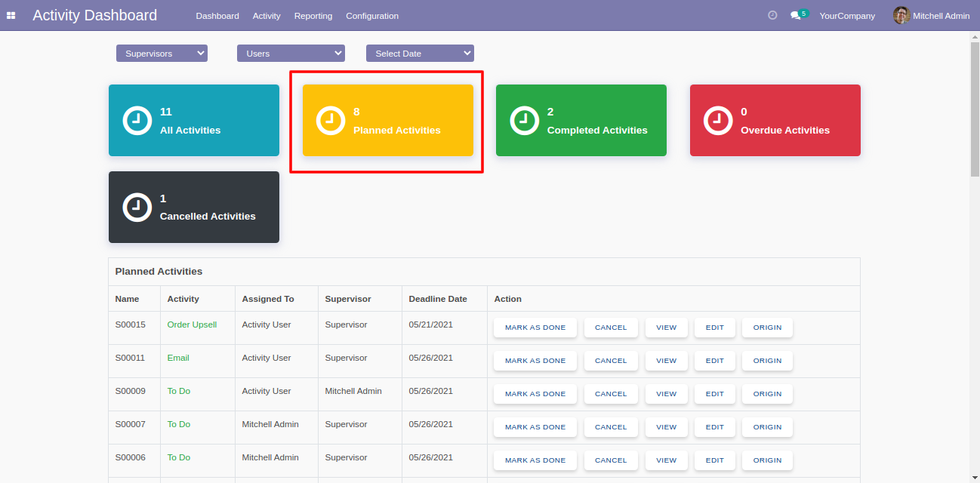The image size is (980, 483).
Task: Open All Activities card label
Action: click(x=190, y=130)
